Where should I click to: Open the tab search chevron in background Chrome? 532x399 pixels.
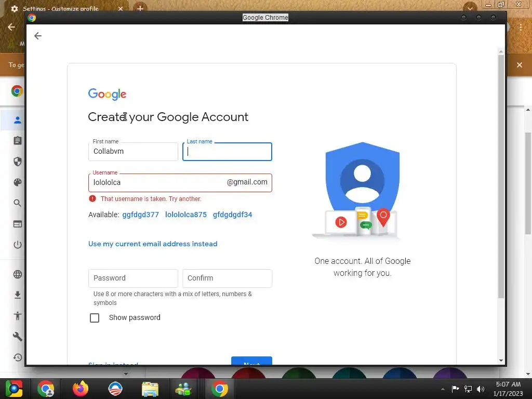(470, 8)
